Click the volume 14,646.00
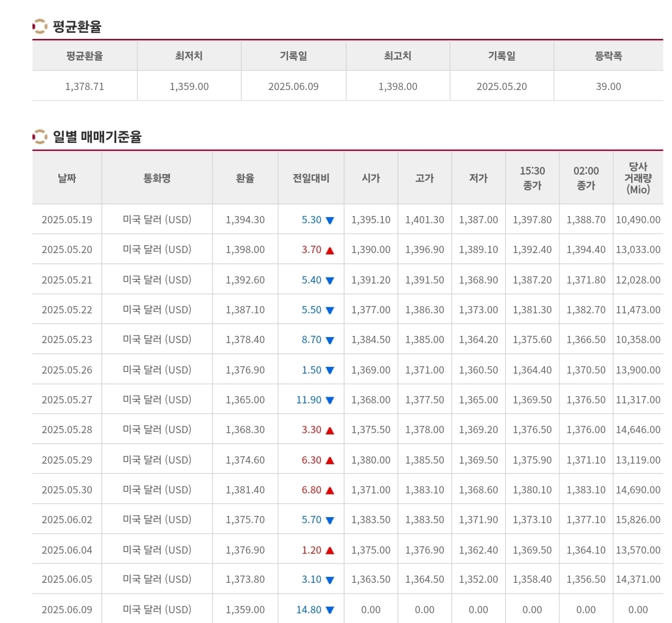 click(x=638, y=430)
